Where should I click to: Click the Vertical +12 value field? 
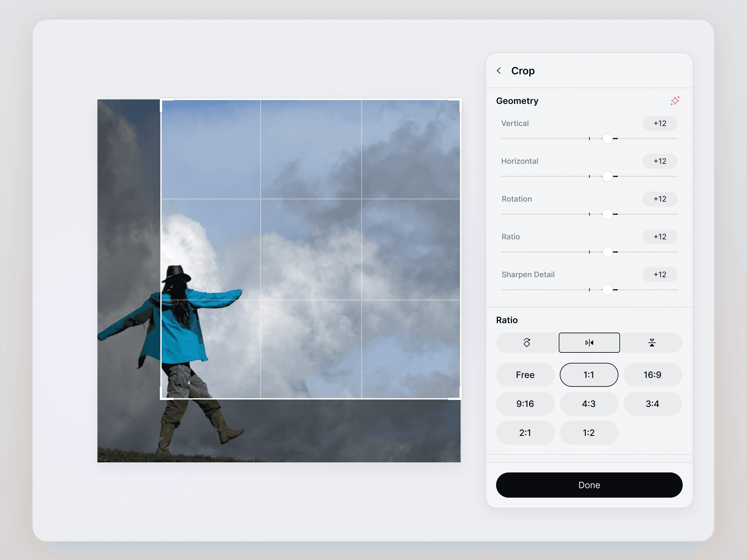(x=660, y=123)
